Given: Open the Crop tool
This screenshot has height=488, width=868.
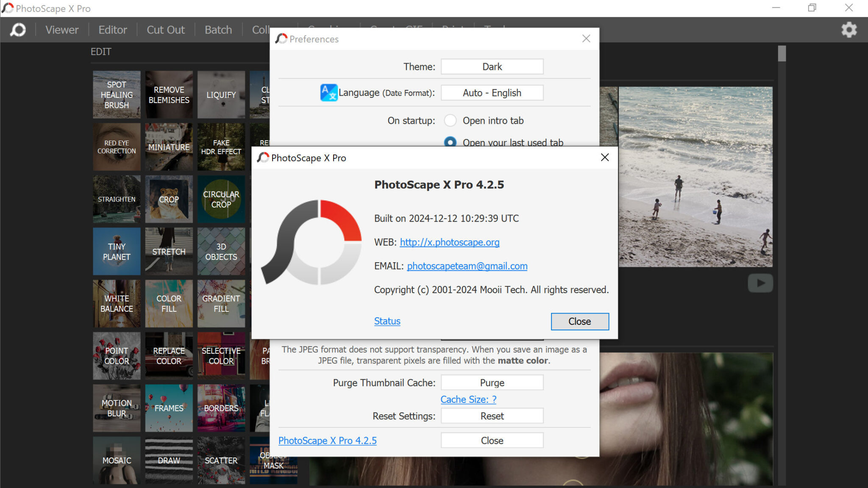Looking at the screenshot, I should (169, 199).
